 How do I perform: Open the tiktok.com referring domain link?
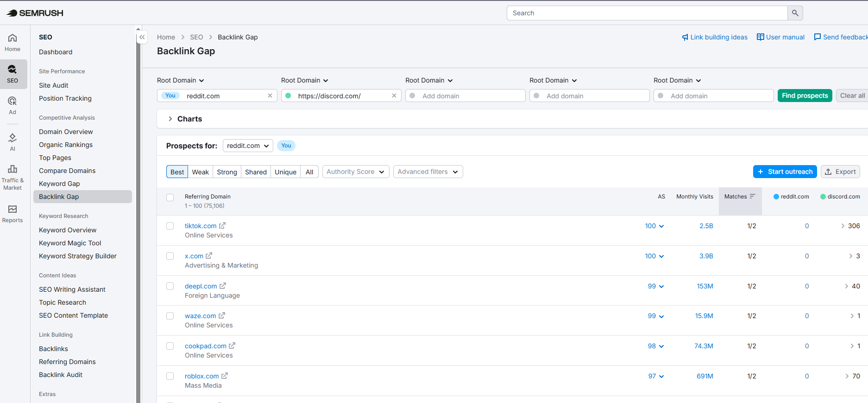coord(201,226)
